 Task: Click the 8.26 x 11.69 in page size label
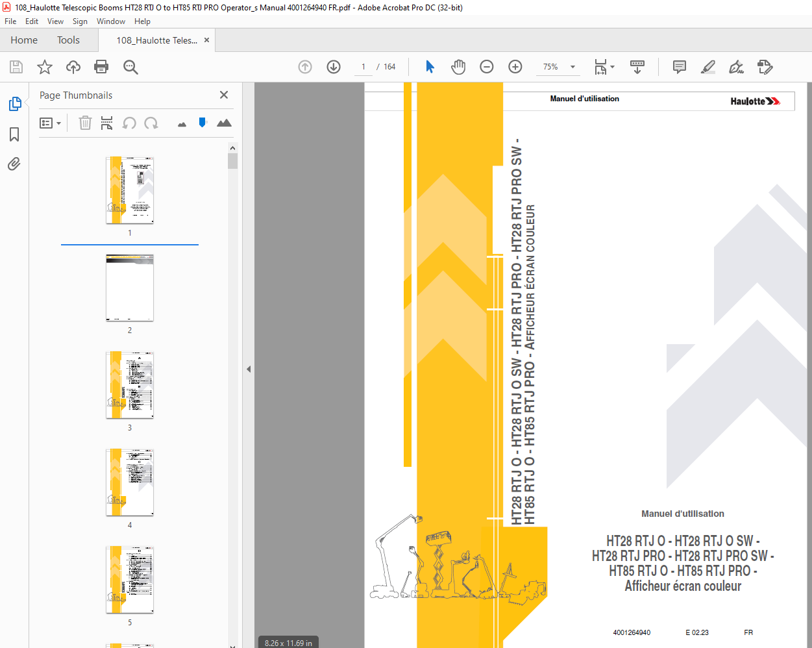click(288, 643)
